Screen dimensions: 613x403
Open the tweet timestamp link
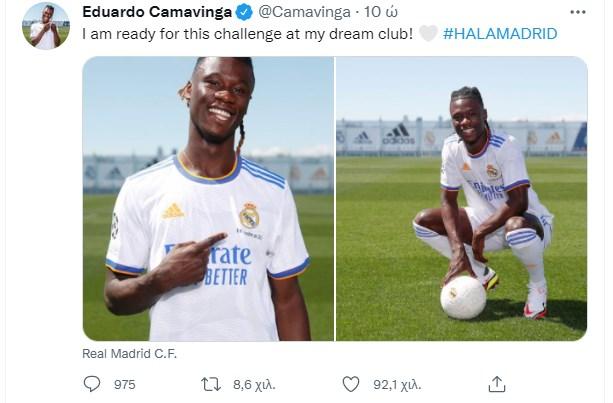pyautogui.click(x=381, y=12)
